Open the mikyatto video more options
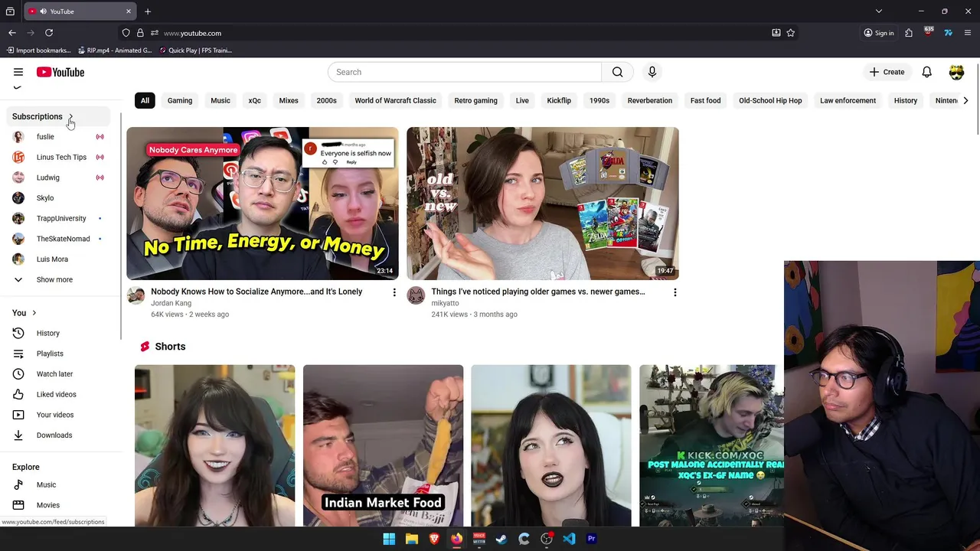Image resolution: width=980 pixels, height=551 pixels. click(x=675, y=292)
